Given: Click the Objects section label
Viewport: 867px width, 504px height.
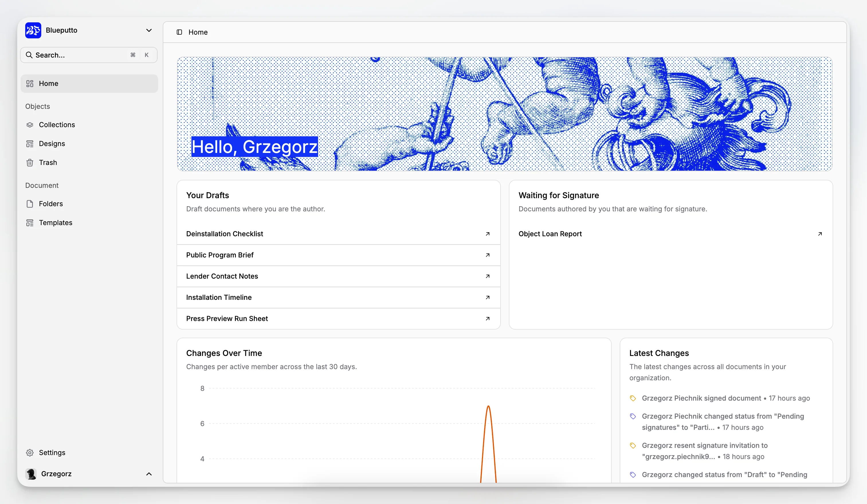Looking at the screenshot, I should [38, 106].
